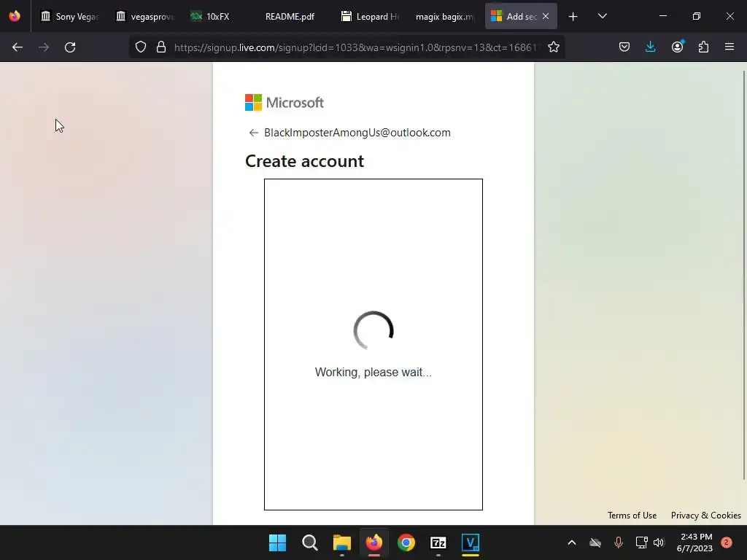
Task: Switch to the vegasprov tab
Action: (x=145, y=16)
